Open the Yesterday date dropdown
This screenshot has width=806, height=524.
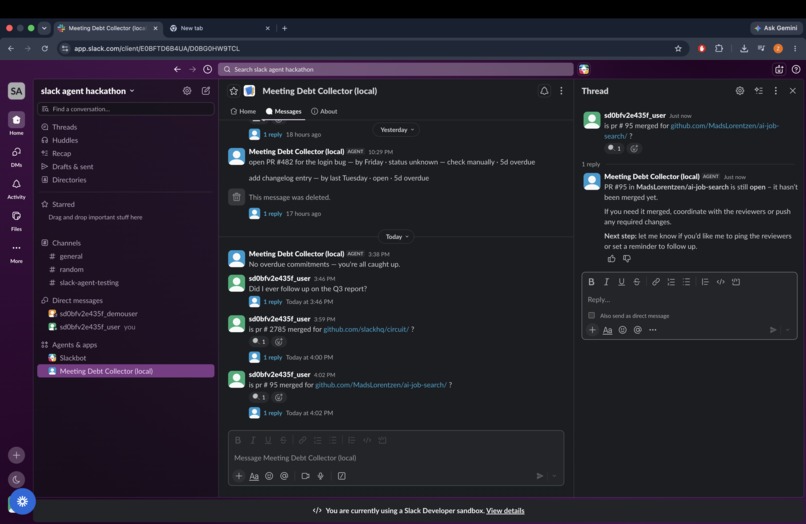396,130
